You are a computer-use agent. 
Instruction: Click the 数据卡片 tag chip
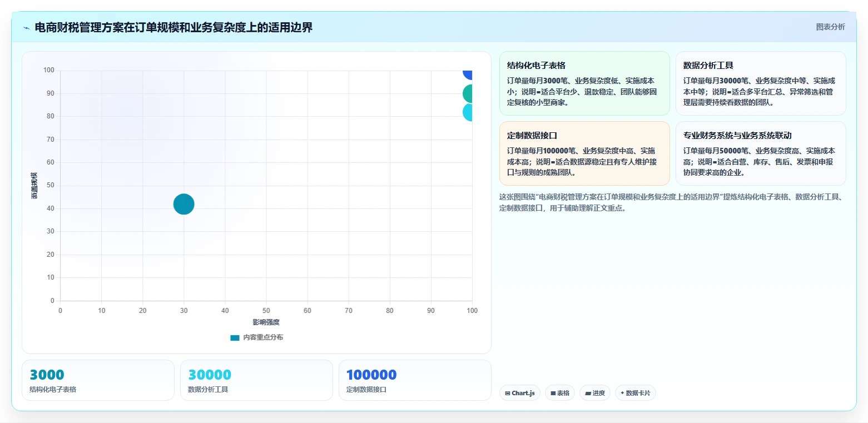point(636,393)
